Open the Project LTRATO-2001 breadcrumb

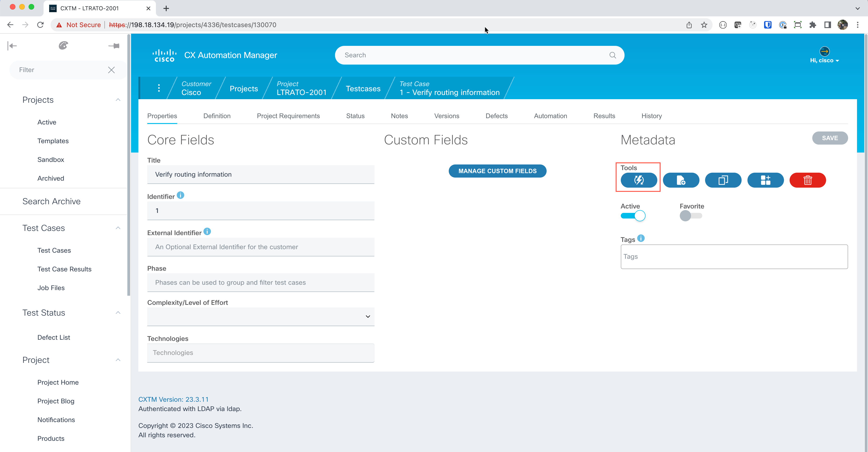click(x=301, y=88)
